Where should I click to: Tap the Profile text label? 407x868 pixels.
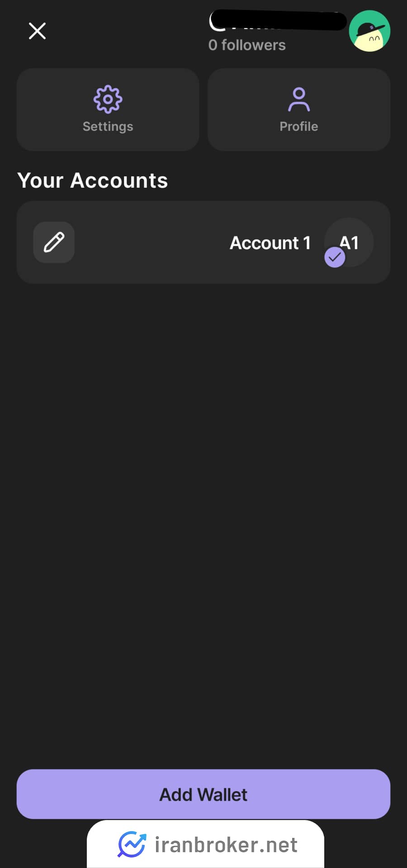[x=299, y=126]
